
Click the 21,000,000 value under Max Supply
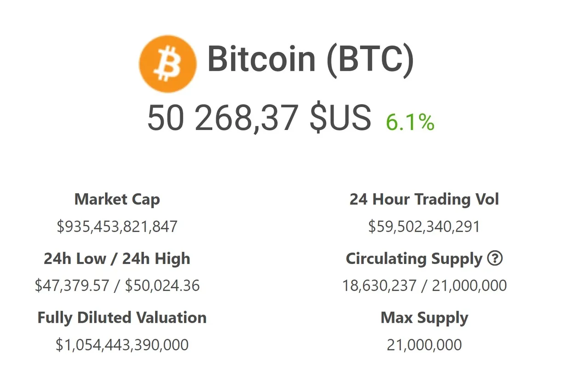pos(424,345)
